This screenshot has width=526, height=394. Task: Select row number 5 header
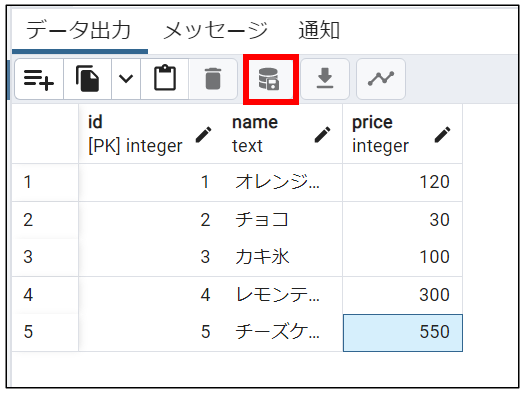point(45,332)
